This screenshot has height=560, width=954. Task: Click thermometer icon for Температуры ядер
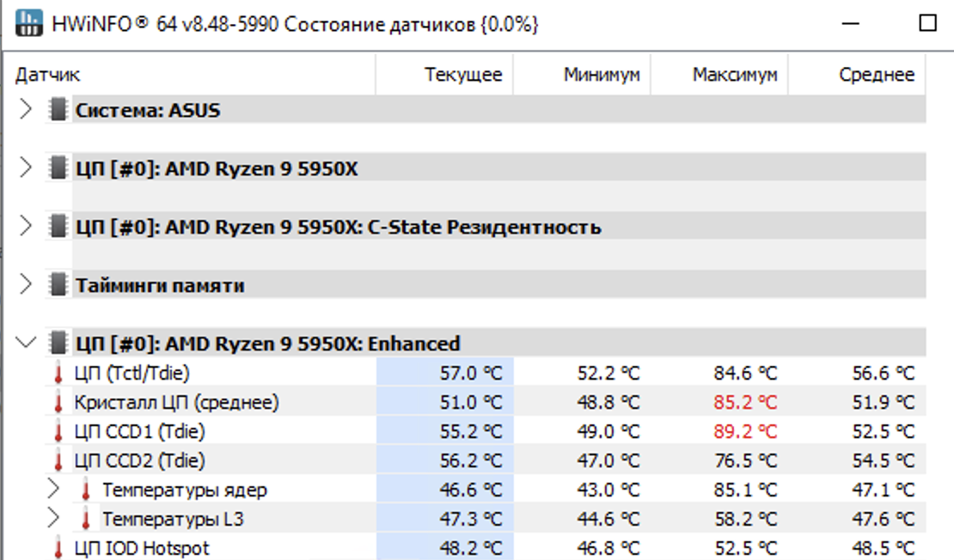(x=86, y=490)
